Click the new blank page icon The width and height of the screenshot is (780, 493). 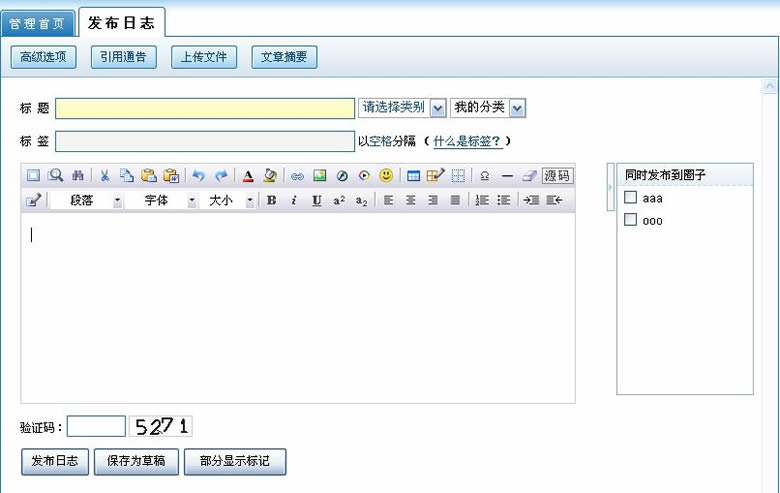pos(33,176)
